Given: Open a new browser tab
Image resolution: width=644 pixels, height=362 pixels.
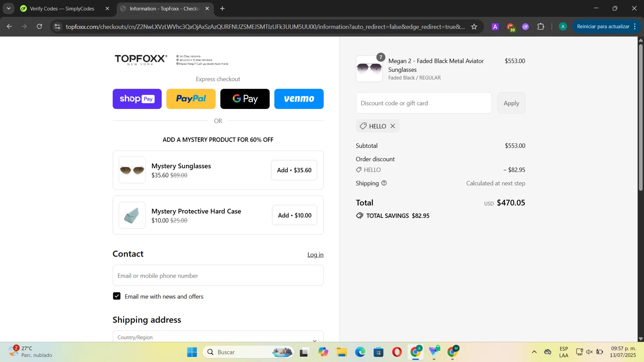Looking at the screenshot, I should click(x=222, y=9).
